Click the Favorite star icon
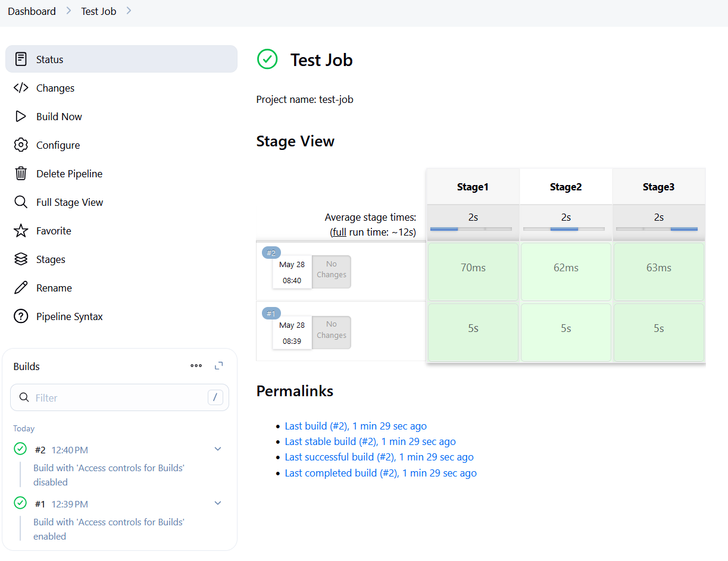This screenshot has height=561, width=728. 21,231
